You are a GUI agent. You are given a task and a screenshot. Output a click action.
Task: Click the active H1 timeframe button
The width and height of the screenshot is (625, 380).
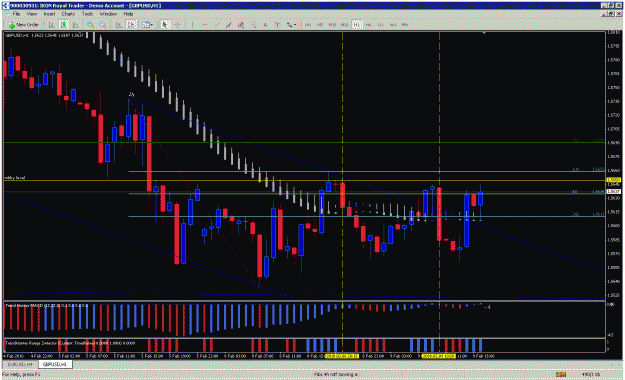coord(356,25)
